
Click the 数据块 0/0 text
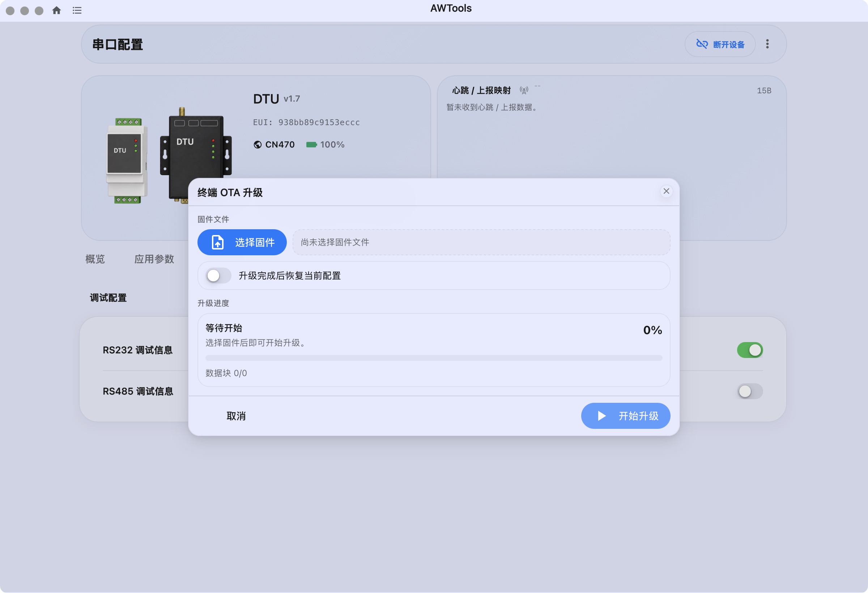pyautogui.click(x=226, y=373)
